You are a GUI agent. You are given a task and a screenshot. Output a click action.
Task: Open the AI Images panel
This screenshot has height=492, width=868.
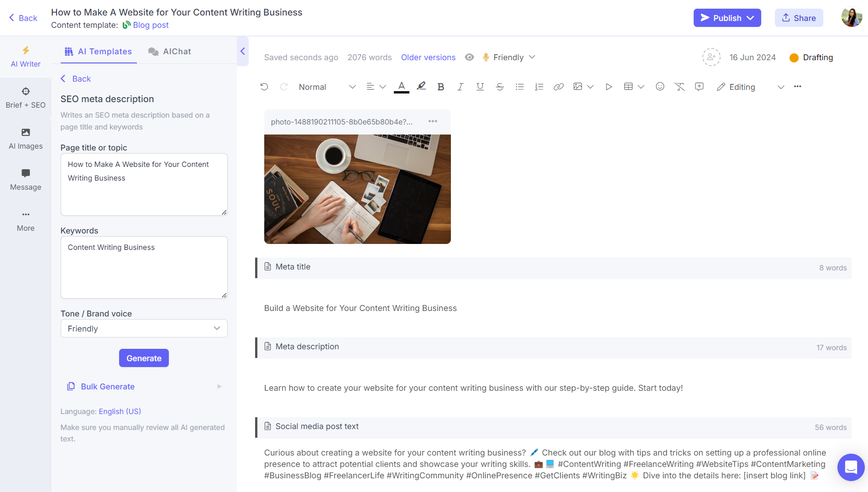pyautogui.click(x=25, y=138)
